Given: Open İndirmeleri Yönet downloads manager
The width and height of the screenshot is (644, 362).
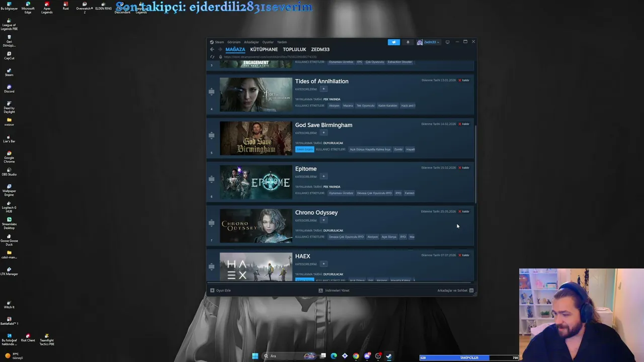Looking at the screenshot, I should pyautogui.click(x=334, y=291).
